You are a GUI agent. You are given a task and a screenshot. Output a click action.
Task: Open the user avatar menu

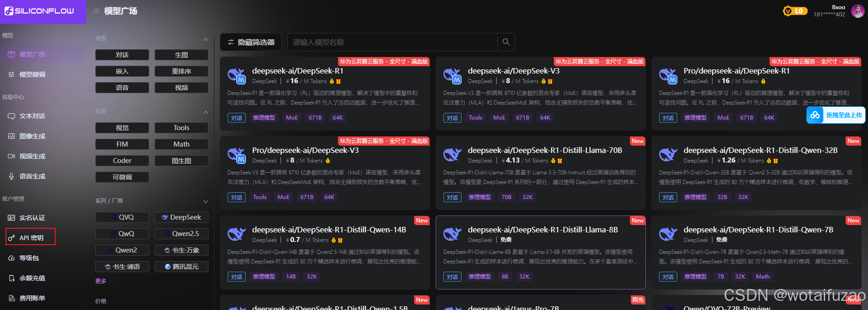858,11
